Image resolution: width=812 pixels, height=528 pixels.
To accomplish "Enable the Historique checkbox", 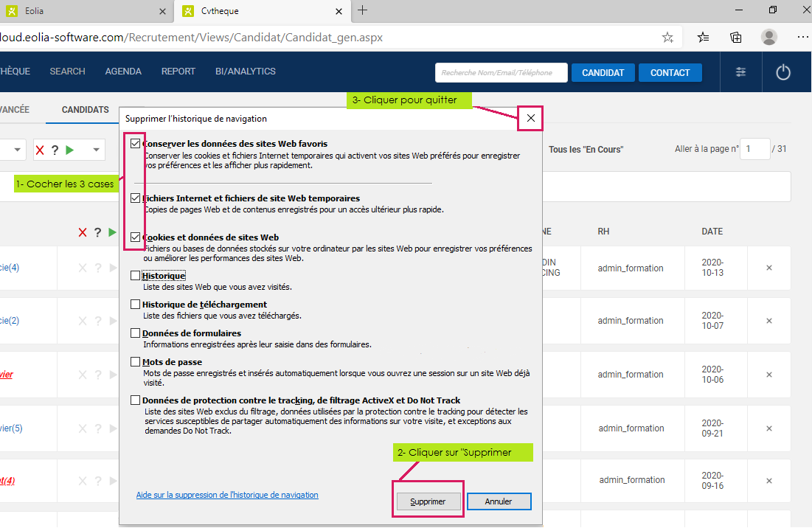I will (135, 276).
